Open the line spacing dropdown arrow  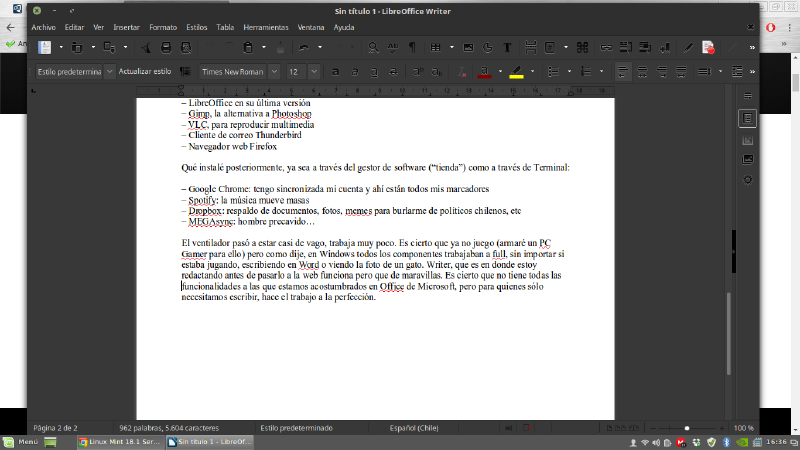click(720, 72)
